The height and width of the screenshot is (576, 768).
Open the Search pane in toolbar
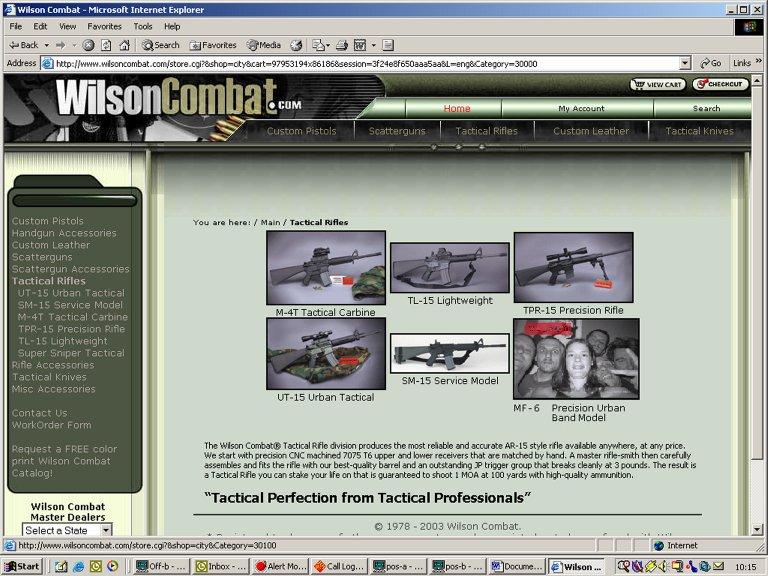(x=160, y=45)
